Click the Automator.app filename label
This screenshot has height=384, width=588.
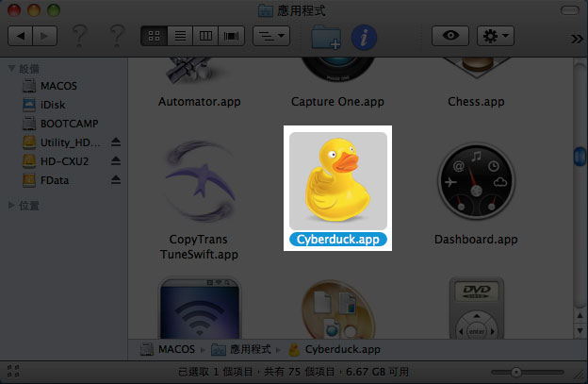pos(200,102)
